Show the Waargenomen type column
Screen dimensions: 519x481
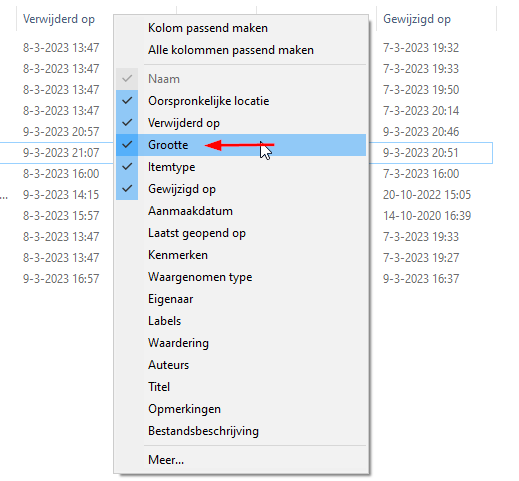tap(241, 277)
